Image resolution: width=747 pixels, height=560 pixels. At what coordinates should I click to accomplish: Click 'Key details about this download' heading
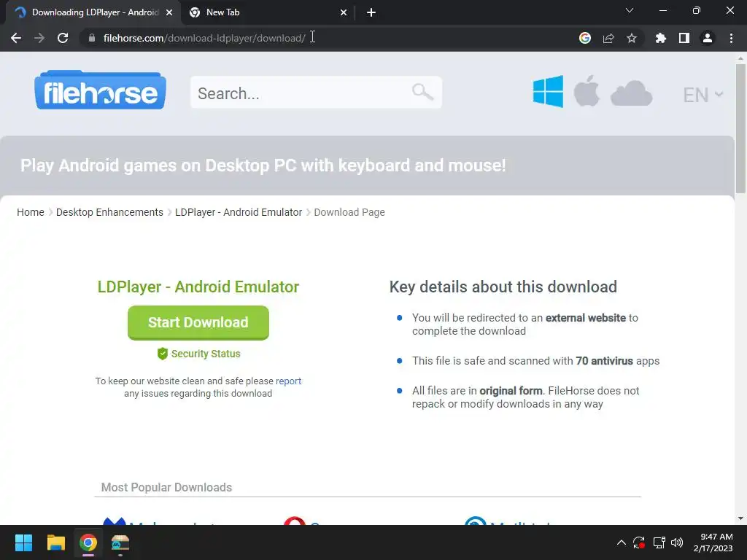click(503, 287)
